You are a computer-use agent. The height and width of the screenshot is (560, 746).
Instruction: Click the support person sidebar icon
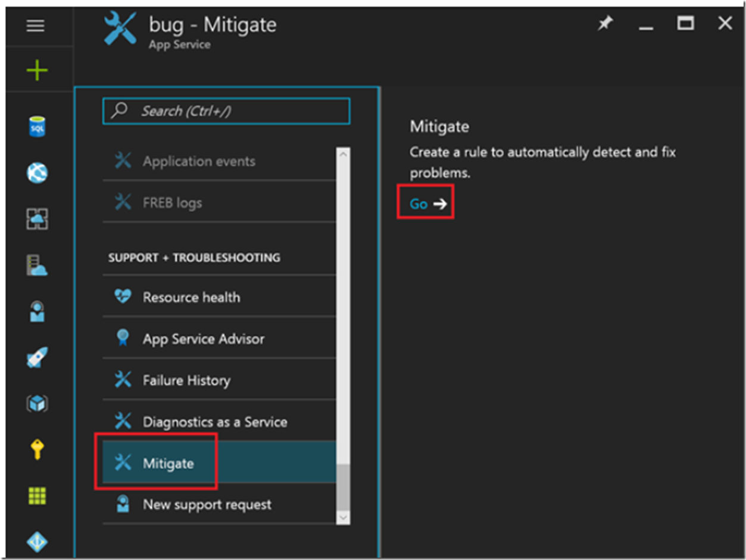click(37, 311)
